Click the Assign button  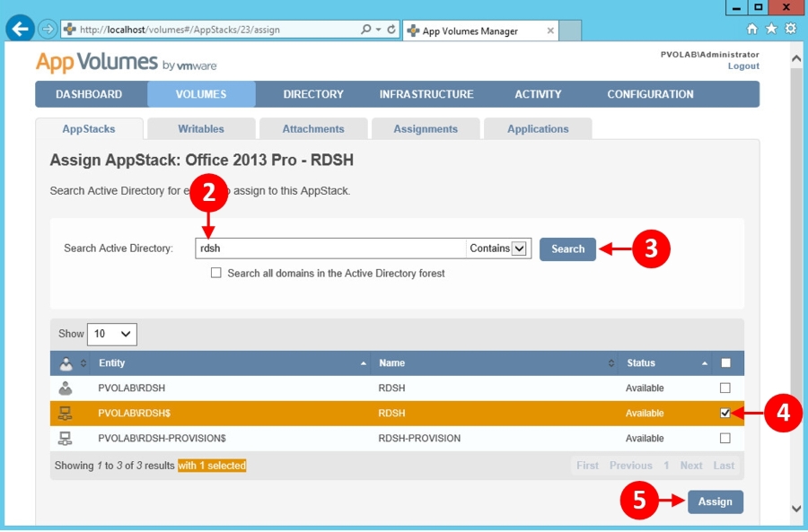(x=716, y=502)
